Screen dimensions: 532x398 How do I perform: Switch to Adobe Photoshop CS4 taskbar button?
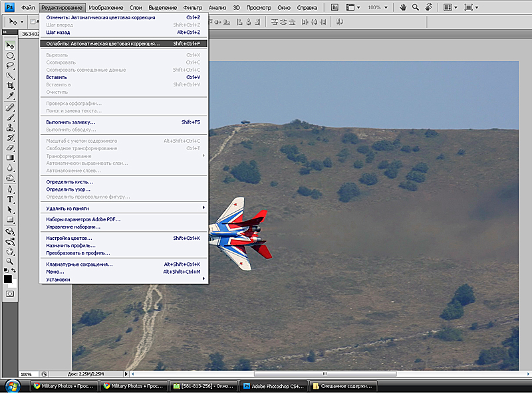click(274, 386)
